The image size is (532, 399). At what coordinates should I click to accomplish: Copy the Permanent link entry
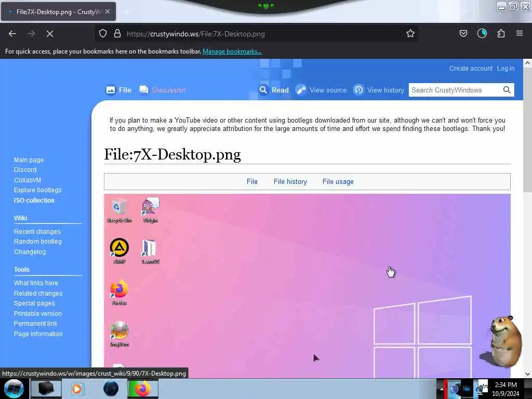pos(36,324)
